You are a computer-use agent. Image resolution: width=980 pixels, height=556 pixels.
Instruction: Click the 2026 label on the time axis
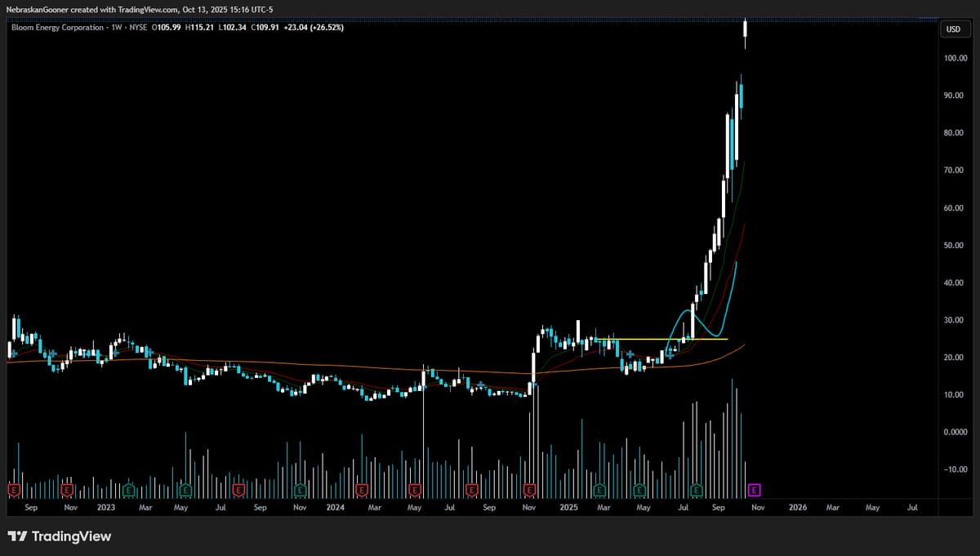point(796,507)
